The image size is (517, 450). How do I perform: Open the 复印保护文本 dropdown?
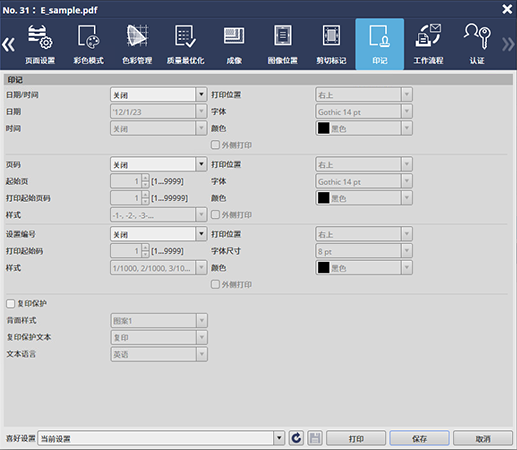tap(159, 337)
